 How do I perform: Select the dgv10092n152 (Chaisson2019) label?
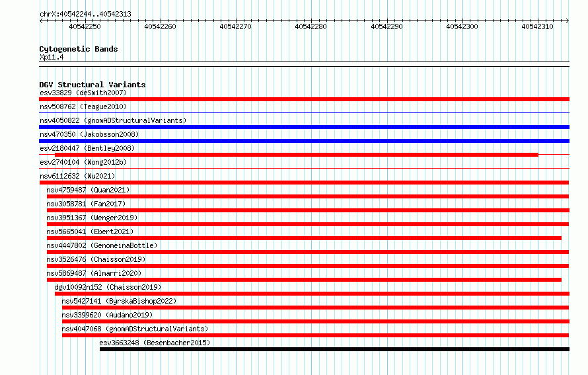coord(108,287)
